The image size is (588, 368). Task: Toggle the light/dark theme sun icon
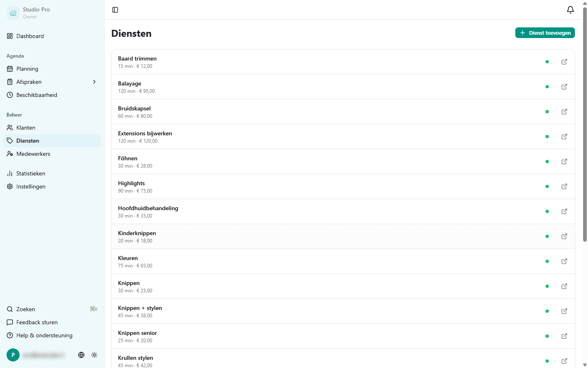coord(94,355)
